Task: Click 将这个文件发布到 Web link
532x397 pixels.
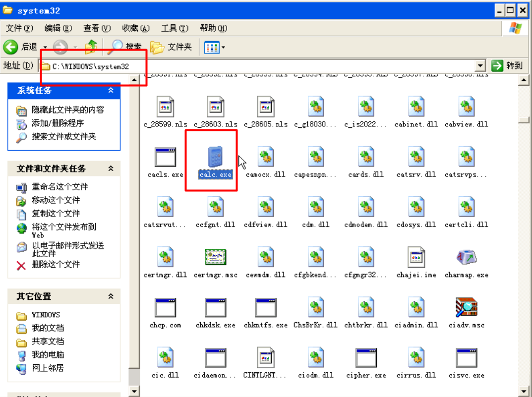Action: click(64, 230)
